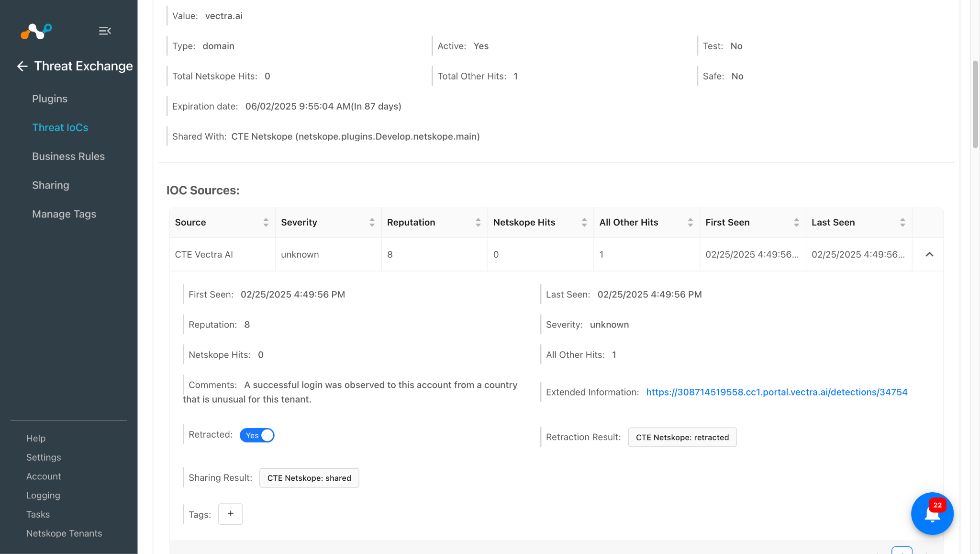
Task: Open Account page
Action: 44,476
